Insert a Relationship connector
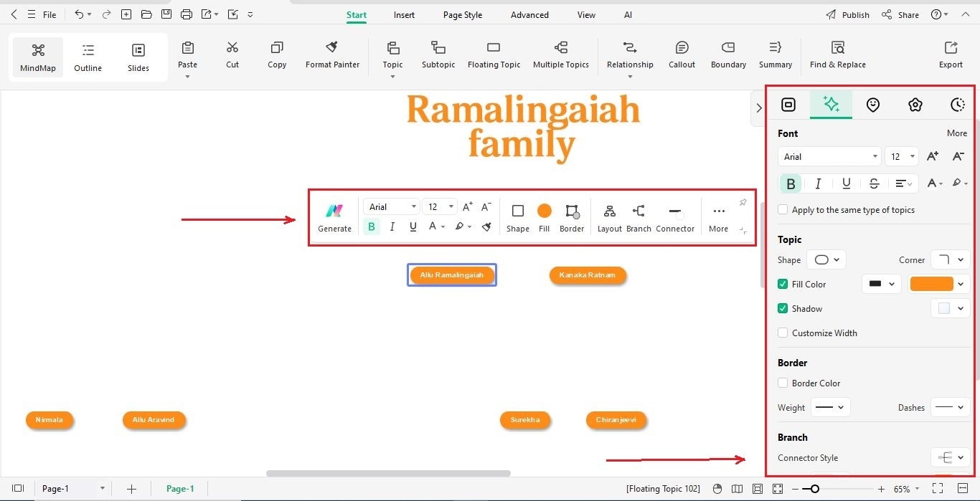Screen dimensions: 980x501 (x=629, y=54)
